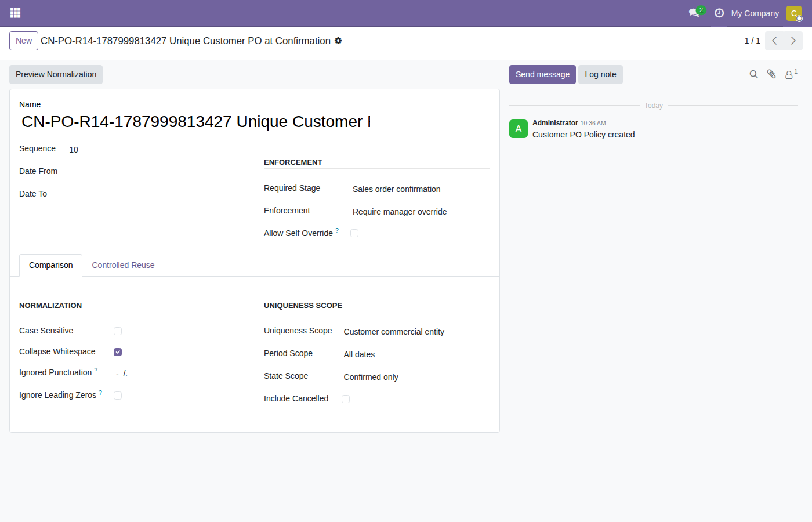Image resolution: width=812 pixels, height=522 pixels.
Task: Open State Scope dropdown
Action: coord(416,377)
